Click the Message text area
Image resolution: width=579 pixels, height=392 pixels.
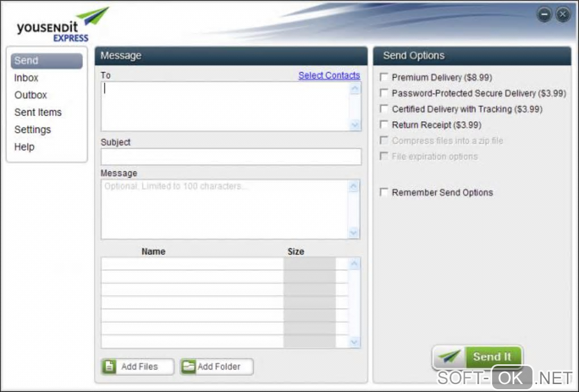(x=225, y=209)
